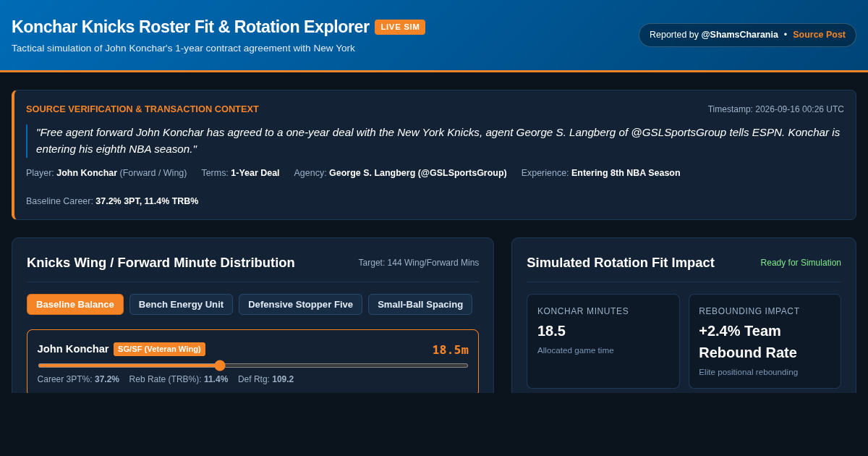The image size is (868, 456).
Task: Click Career 3PT%: 37.2% under slider
Action: (x=78, y=379)
